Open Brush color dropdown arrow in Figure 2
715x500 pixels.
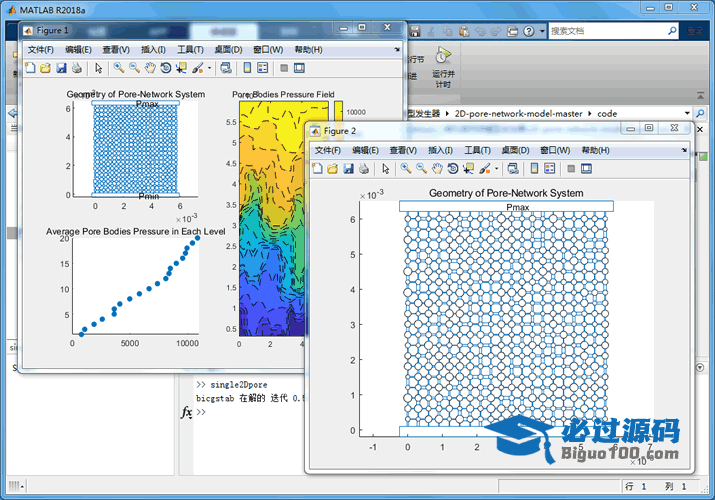pyautogui.click(x=497, y=169)
